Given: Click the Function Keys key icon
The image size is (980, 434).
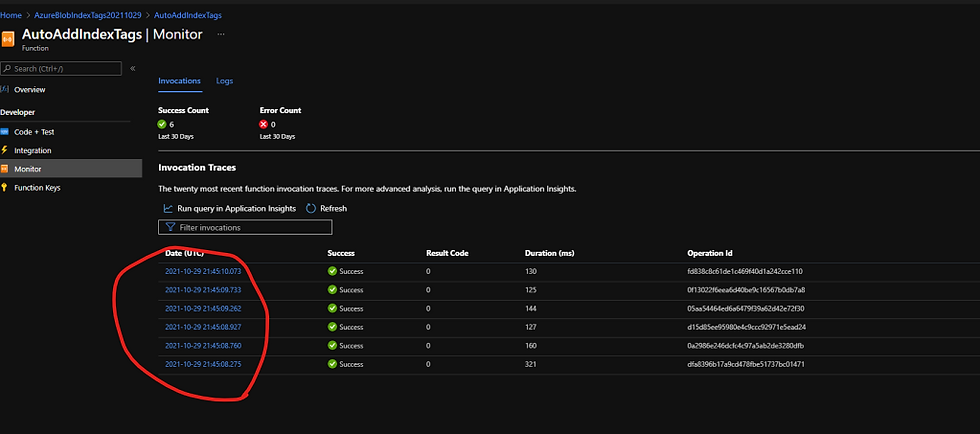Looking at the screenshot, I should coord(5,188).
